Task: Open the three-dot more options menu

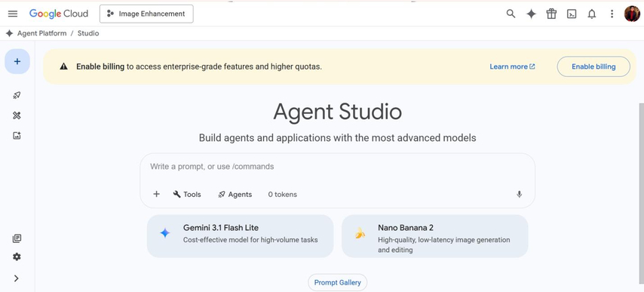Action: click(x=612, y=14)
